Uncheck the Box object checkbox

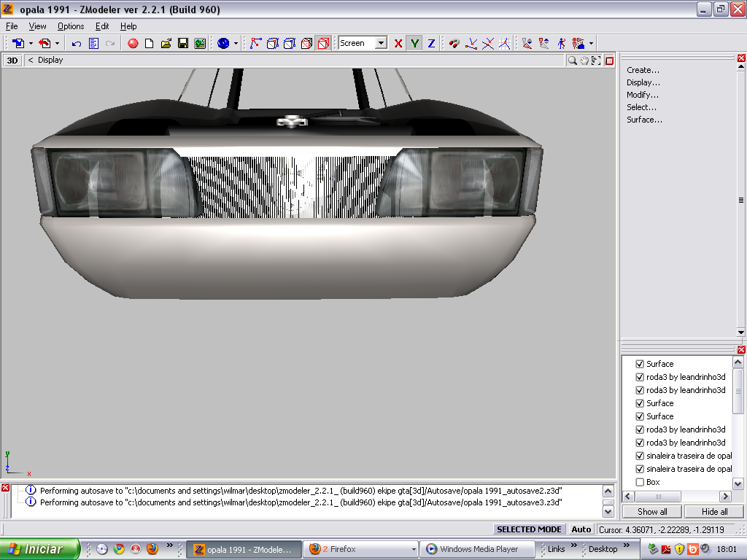pyautogui.click(x=640, y=482)
